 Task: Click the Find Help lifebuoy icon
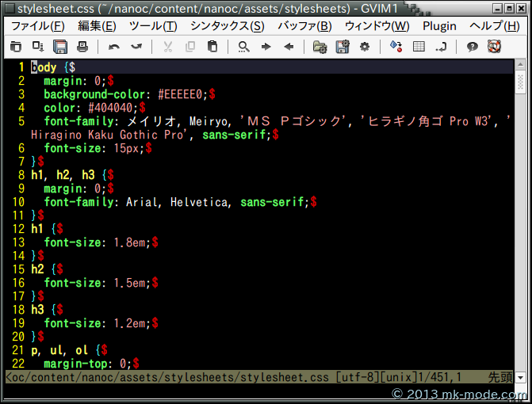[494, 47]
